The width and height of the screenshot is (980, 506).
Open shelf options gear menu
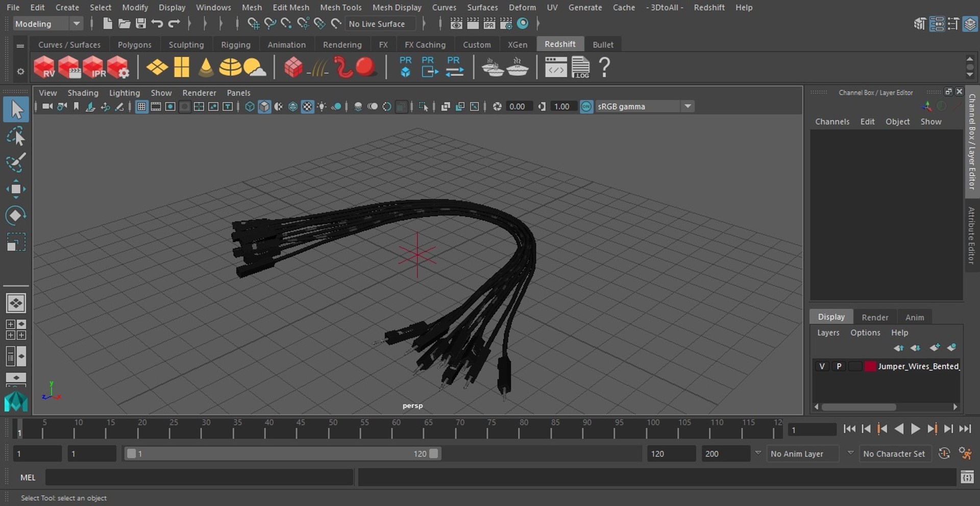point(20,71)
